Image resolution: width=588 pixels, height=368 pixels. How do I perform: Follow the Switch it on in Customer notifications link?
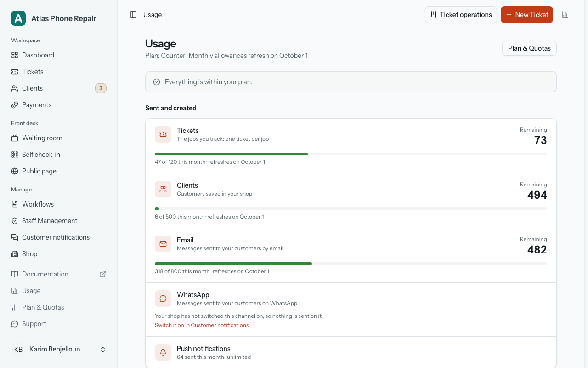tap(202, 325)
